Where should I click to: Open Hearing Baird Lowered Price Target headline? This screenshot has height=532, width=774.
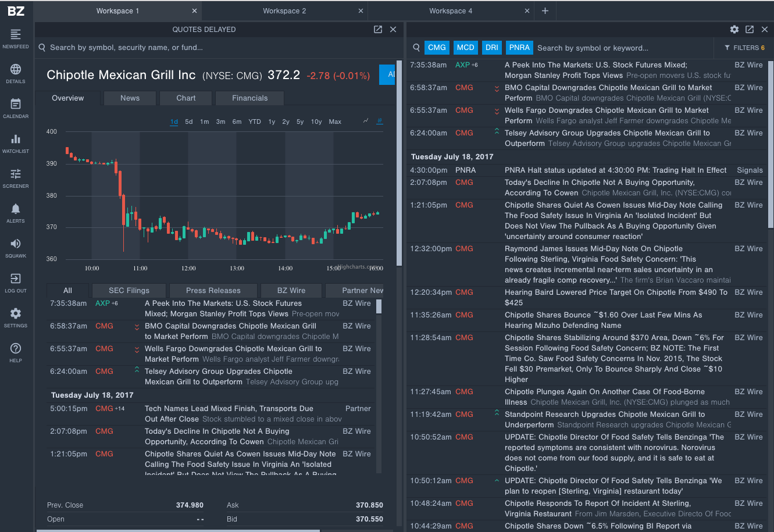coord(616,297)
